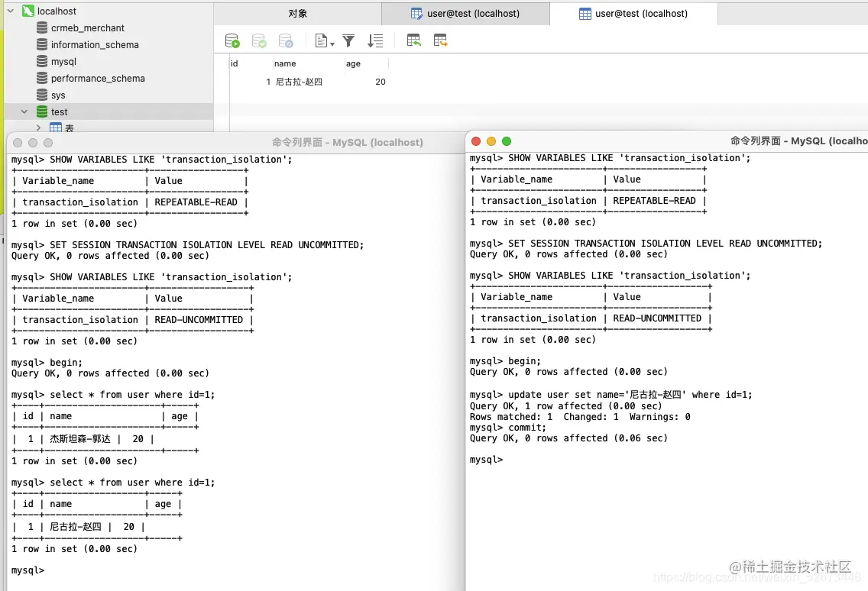Select the cell 尼古拉-赵四 in the data grid
The image size is (868, 591).
tap(299, 82)
